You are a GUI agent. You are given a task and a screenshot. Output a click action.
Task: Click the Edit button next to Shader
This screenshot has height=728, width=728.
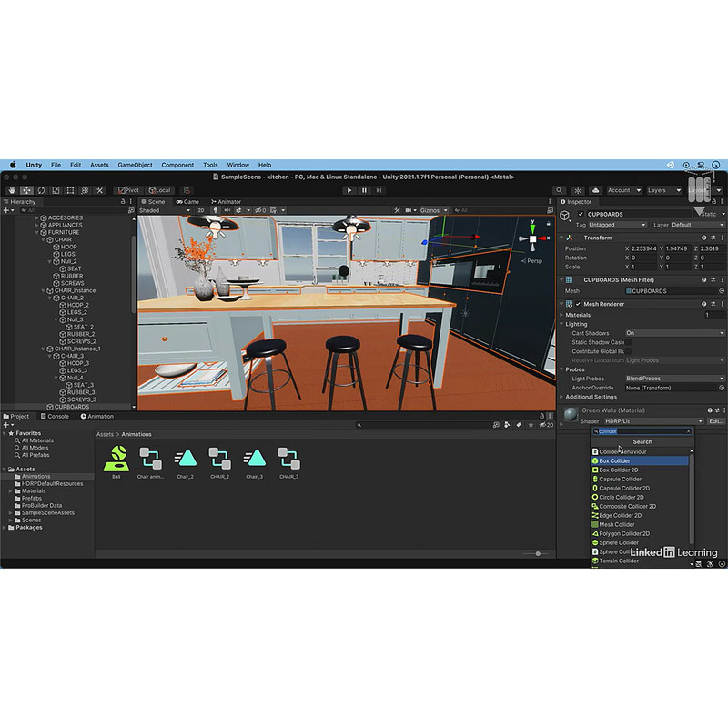716,421
